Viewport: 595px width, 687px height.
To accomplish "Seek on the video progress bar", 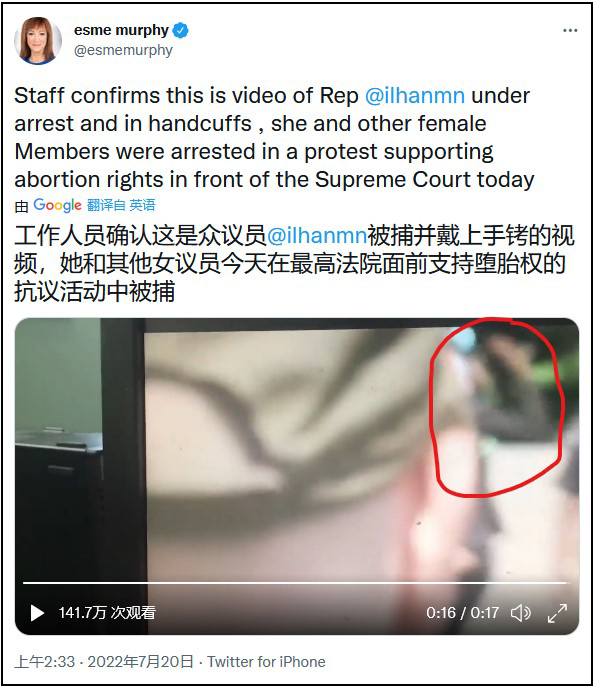I will pyautogui.click(x=294, y=583).
